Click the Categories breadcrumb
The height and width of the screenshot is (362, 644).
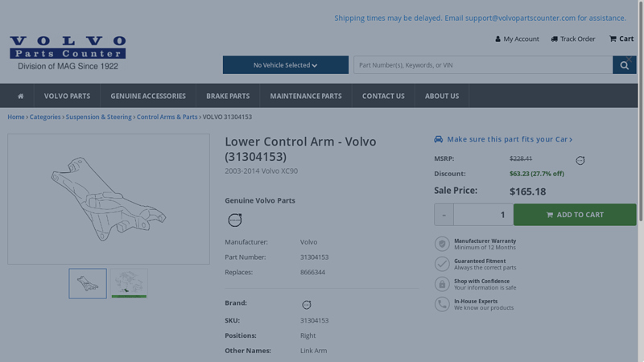click(45, 117)
